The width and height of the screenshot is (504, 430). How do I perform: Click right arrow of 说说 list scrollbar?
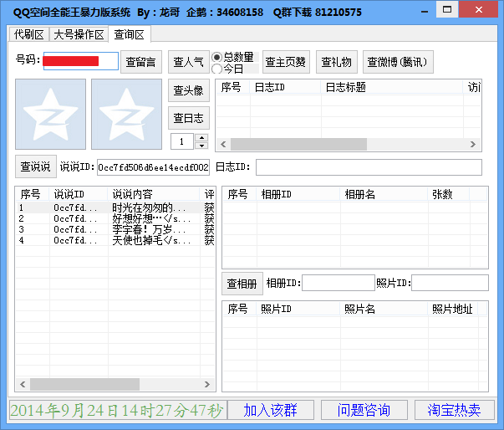[207, 384]
